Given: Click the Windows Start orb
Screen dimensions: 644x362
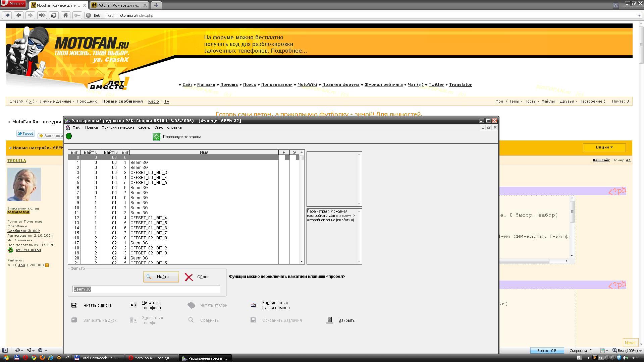Looking at the screenshot, I should 6,358.
